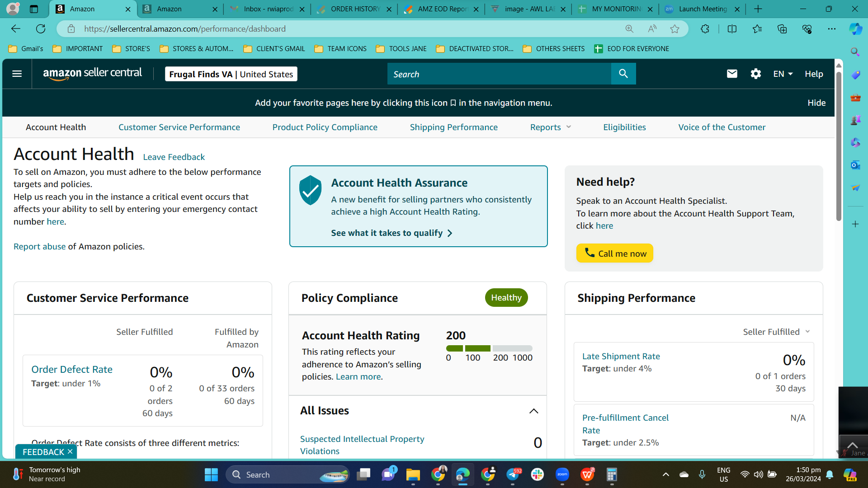Open the Late Shipment Rate link
The image size is (868, 488).
click(621, 357)
